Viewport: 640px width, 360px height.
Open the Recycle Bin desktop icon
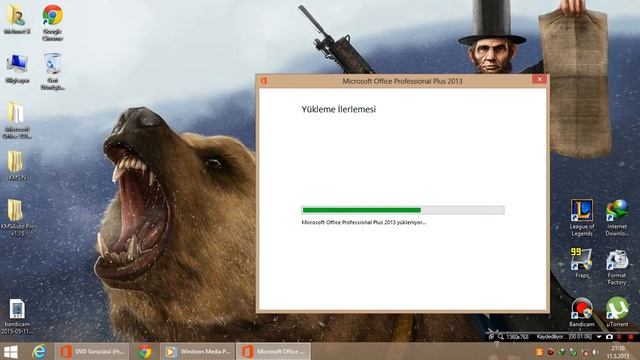53,71
